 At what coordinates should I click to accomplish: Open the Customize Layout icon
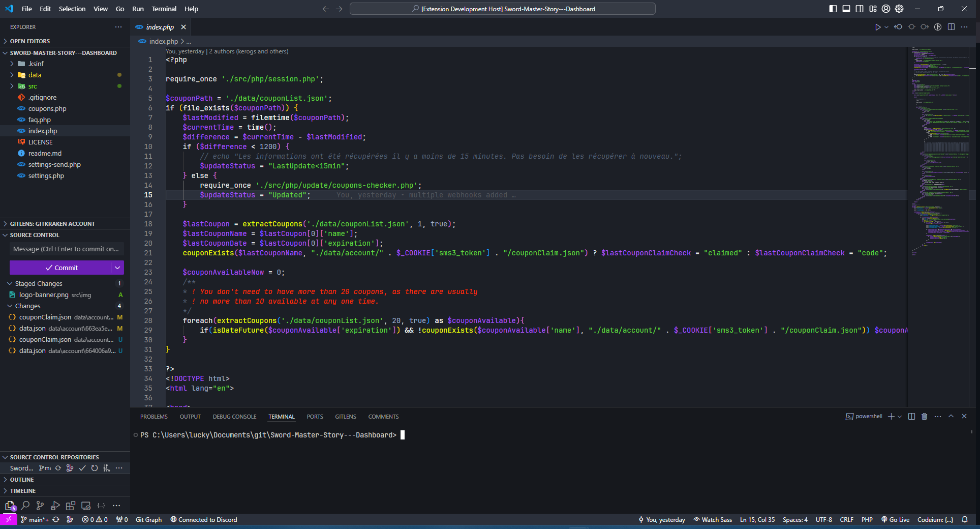click(873, 9)
